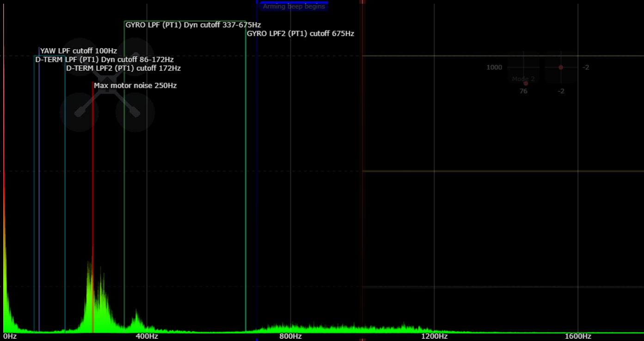Click the right stick position overlay
Image resolution: width=644 pixels, height=341 pixels.
[x=561, y=67]
